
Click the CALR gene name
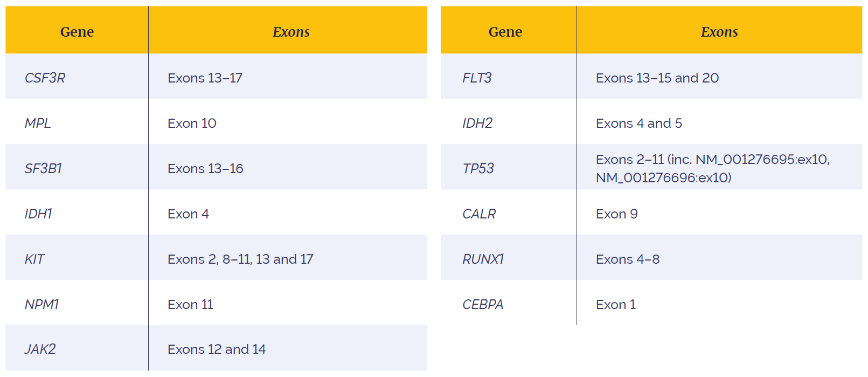pos(479,214)
